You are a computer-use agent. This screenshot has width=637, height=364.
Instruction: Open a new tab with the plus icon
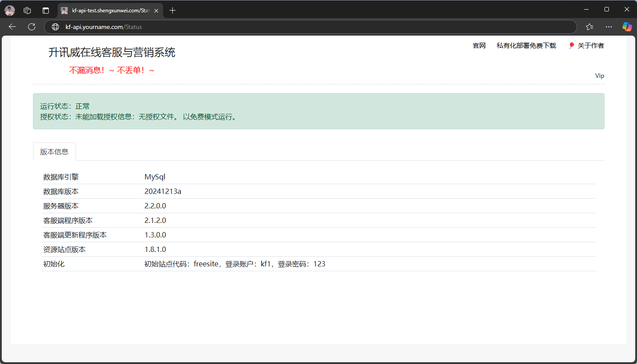pyautogui.click(x=172, y=10)
